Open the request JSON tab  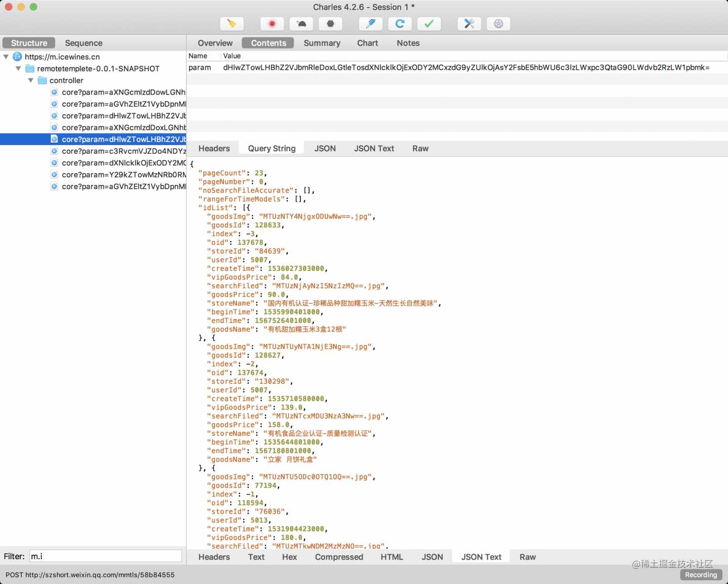click(325, 148)
